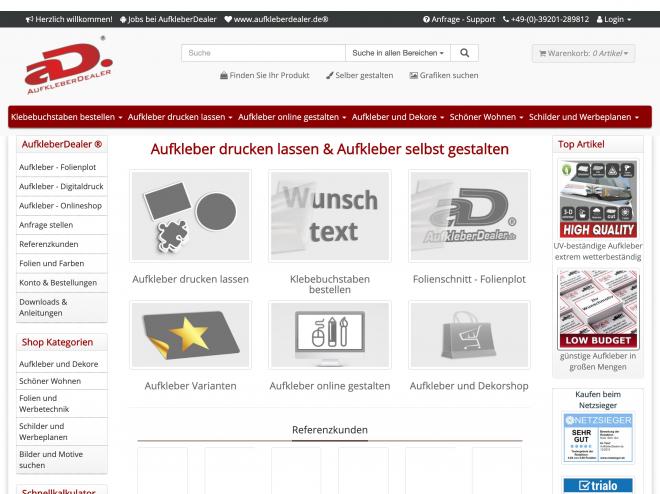The width and height of the screenshot is (660, 494).
Task: Click the AufkleberDealer logo
Action: point(69,66)
